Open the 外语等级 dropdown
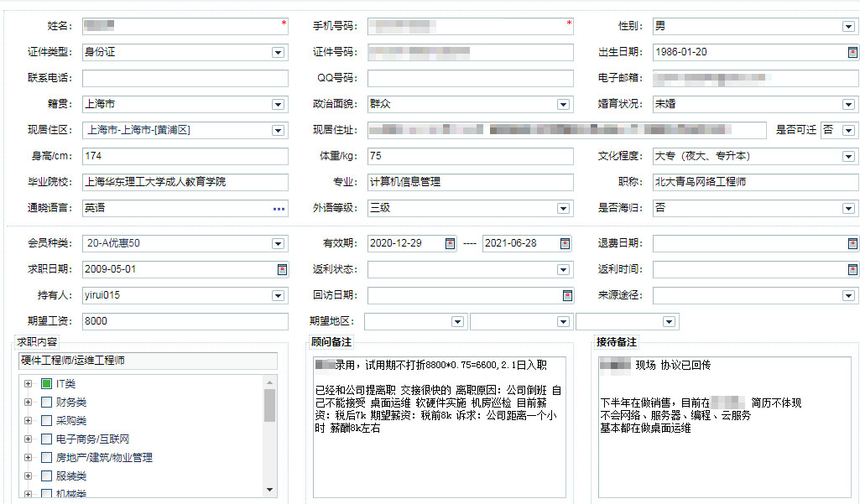 563,209
